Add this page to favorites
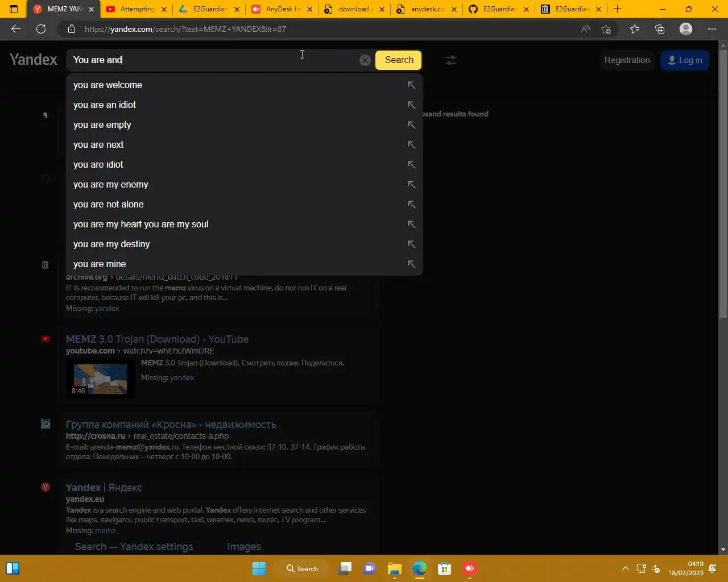The image size is (728, 582). (606, 29)
